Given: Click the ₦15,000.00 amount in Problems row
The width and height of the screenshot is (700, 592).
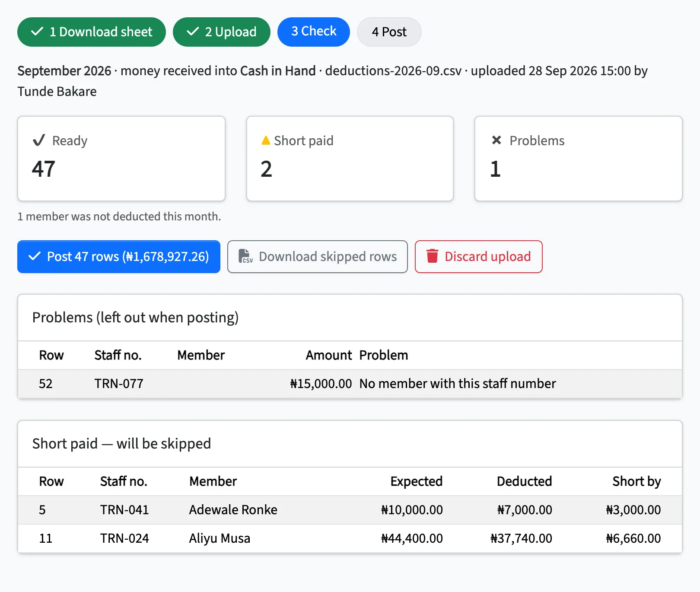Looking at the screenshot, I should click(x=321, y=384).
